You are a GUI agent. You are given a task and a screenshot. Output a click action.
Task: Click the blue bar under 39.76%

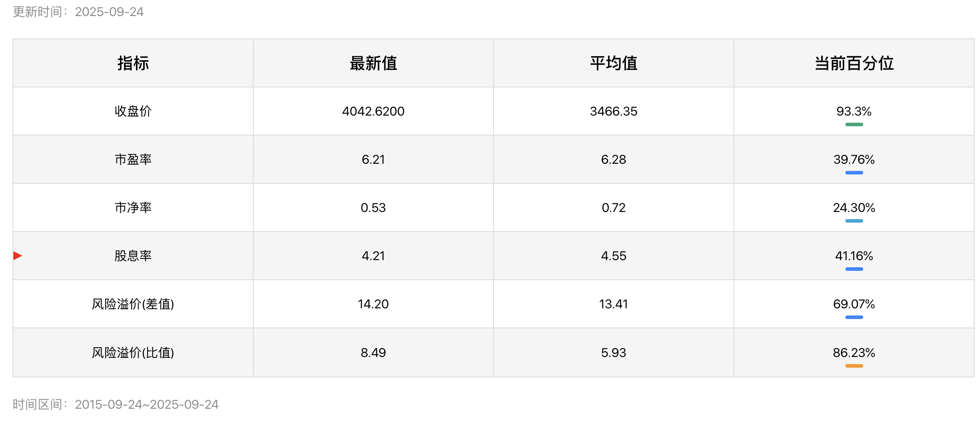[854, 173]
